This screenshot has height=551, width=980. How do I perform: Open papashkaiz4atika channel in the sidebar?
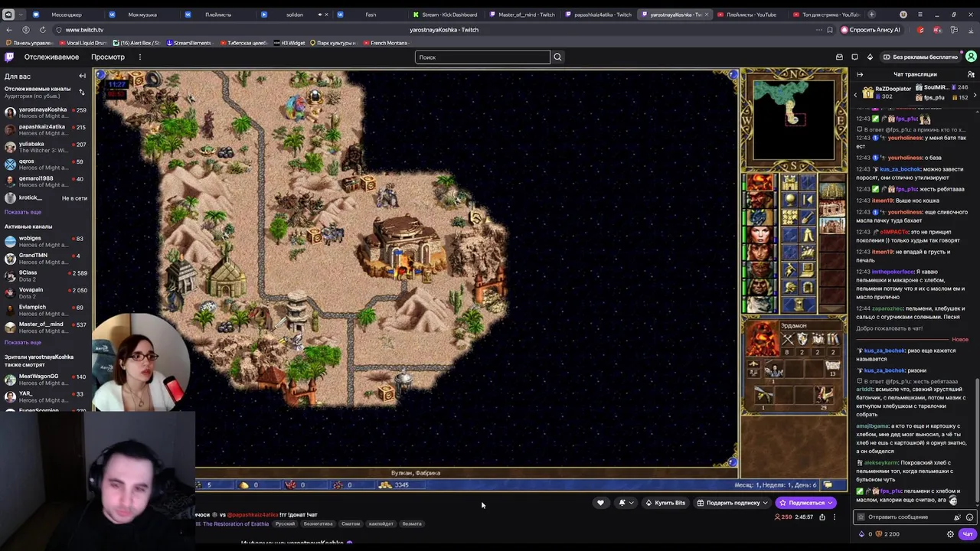tap(46, 130)
